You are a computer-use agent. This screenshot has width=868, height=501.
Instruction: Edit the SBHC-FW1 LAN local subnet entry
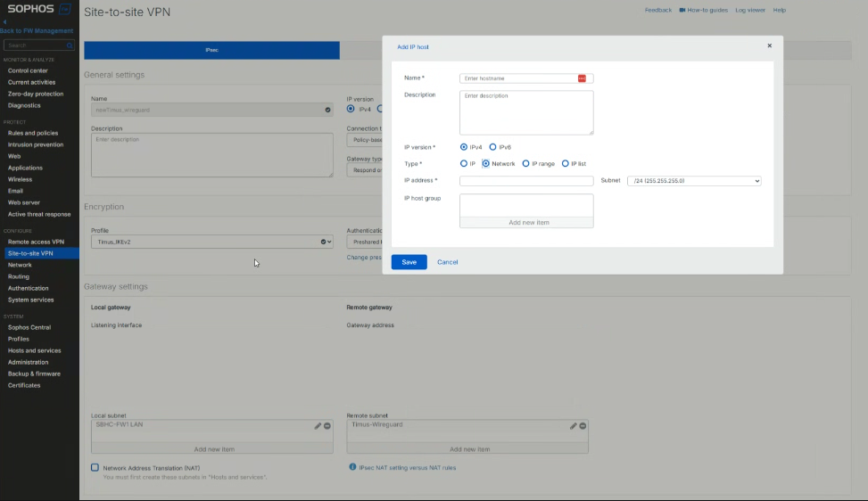pyautogui.click(x=318, y=426)
